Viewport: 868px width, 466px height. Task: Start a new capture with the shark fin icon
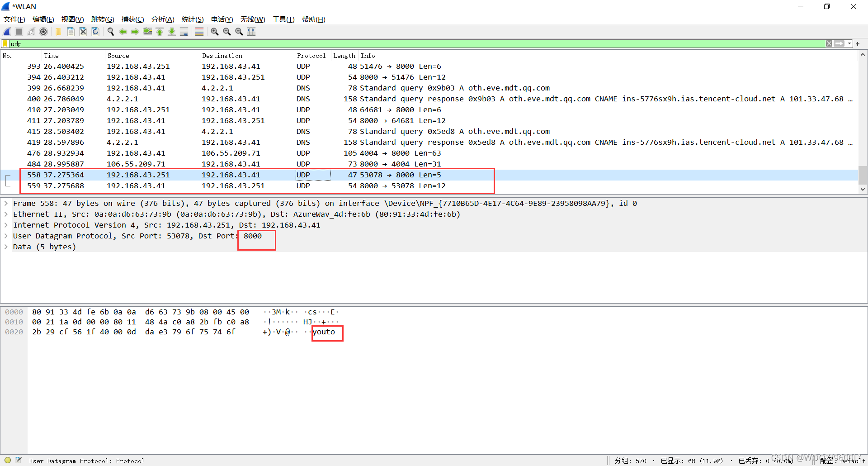tap(7, 32)
